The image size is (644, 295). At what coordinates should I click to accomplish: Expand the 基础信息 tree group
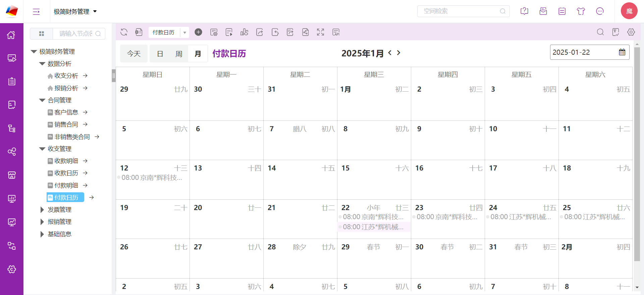point(42,234)
